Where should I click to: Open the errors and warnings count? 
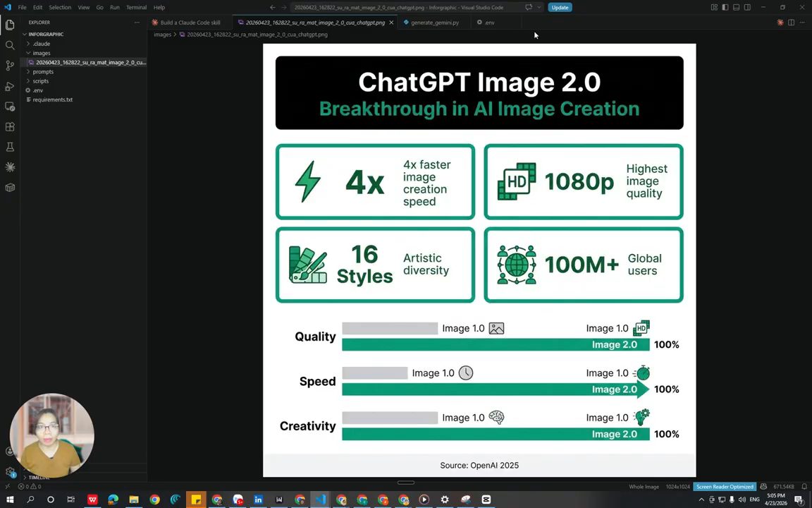point(30,487)
